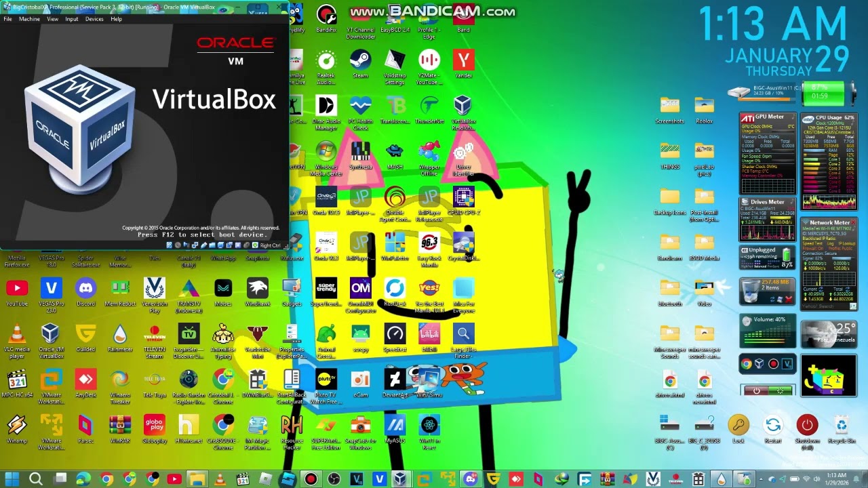The width and height of the screenshot is (868, 488).
Task: Select the Tele Tuya desktop icon
Action: (155, 383)
